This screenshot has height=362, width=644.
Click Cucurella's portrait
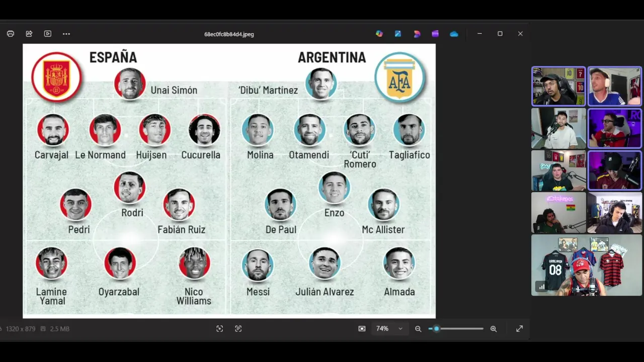pos(204,130)
